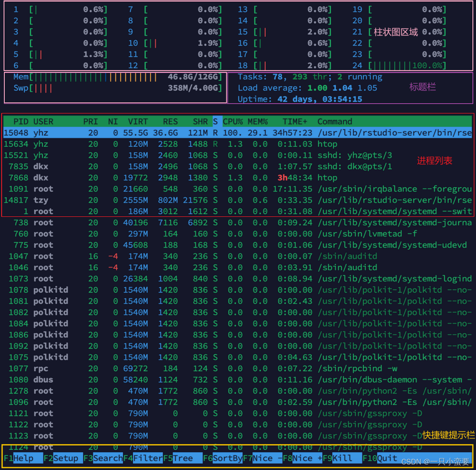Image resolution: width=476 pixels, height=470 pixels.
Task: Sort by the USER column header
Action: point(43,121)
